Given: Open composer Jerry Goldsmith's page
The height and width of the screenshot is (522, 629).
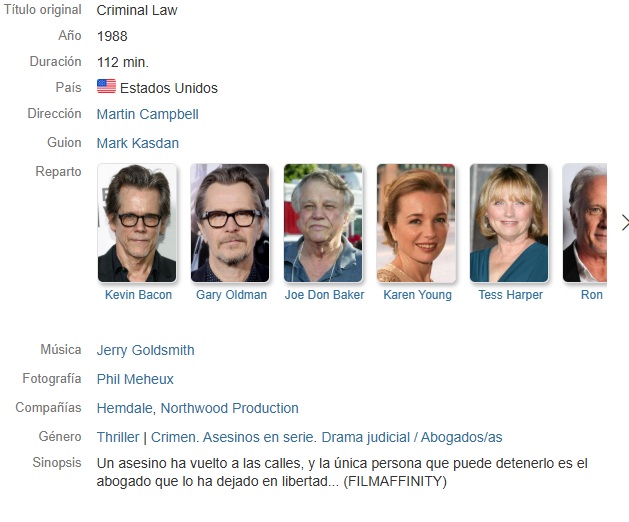Looking at the screenshot, I should point(145,350).
